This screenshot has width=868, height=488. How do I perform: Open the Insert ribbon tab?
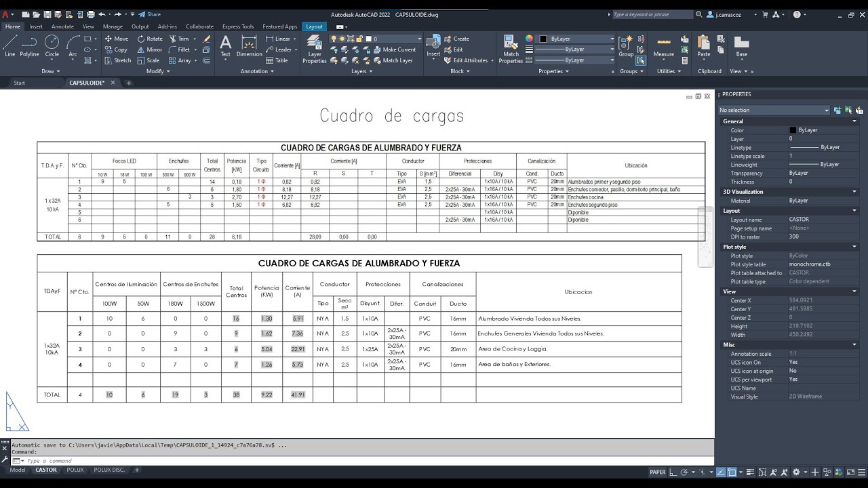tap(36, 26)
